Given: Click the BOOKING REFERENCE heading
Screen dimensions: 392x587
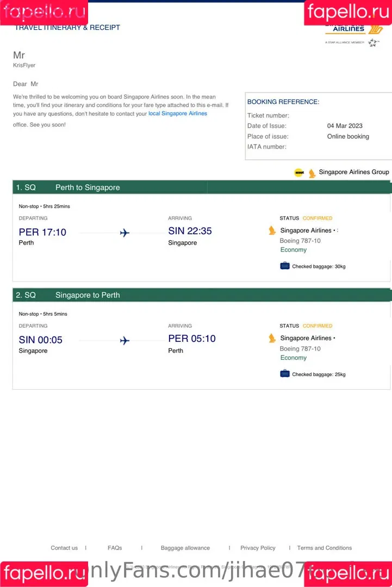Looking at the screenshot, I should [283, 102].
